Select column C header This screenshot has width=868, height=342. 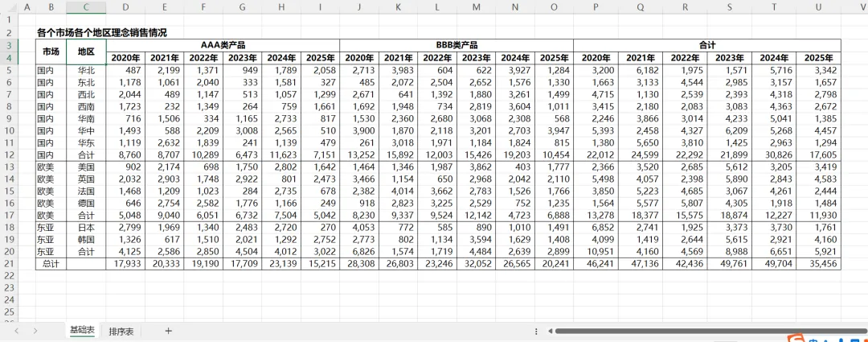click(86, 7)
